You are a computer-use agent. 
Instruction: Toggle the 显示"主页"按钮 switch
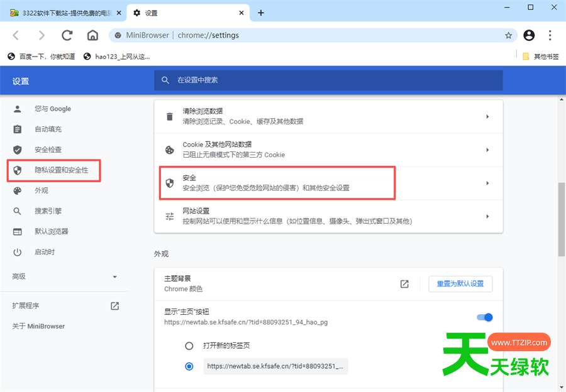click(x=485, y=317)
